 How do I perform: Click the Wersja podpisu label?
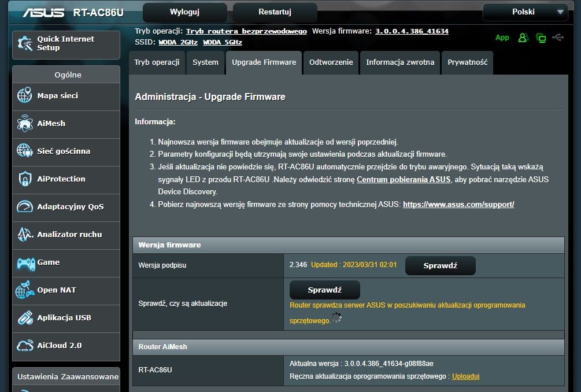pyautogui.click(x=162, y=265)
